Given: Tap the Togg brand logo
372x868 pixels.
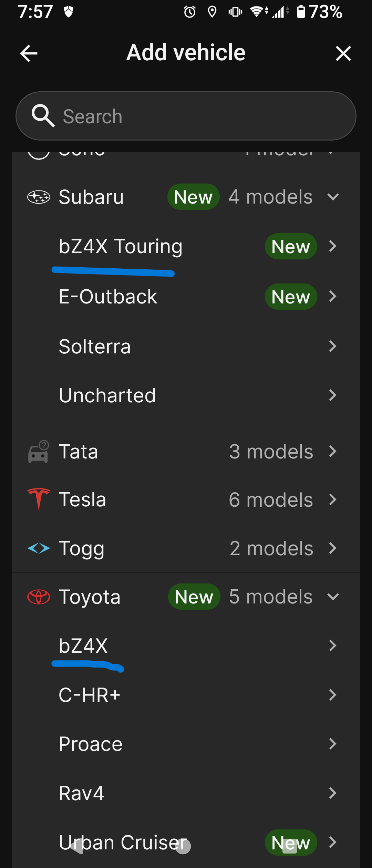Looking at the screenshot, I should pyautogui.click(x=39, y=548).
